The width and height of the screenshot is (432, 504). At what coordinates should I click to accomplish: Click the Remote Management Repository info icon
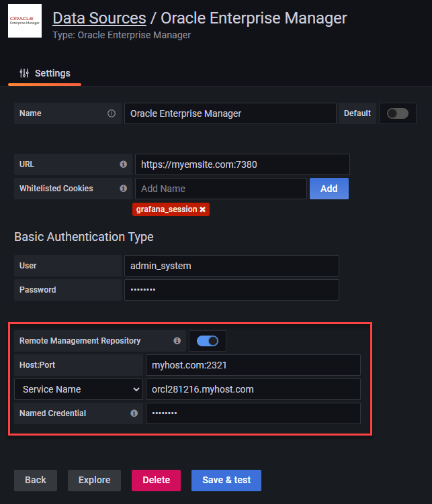177,341
